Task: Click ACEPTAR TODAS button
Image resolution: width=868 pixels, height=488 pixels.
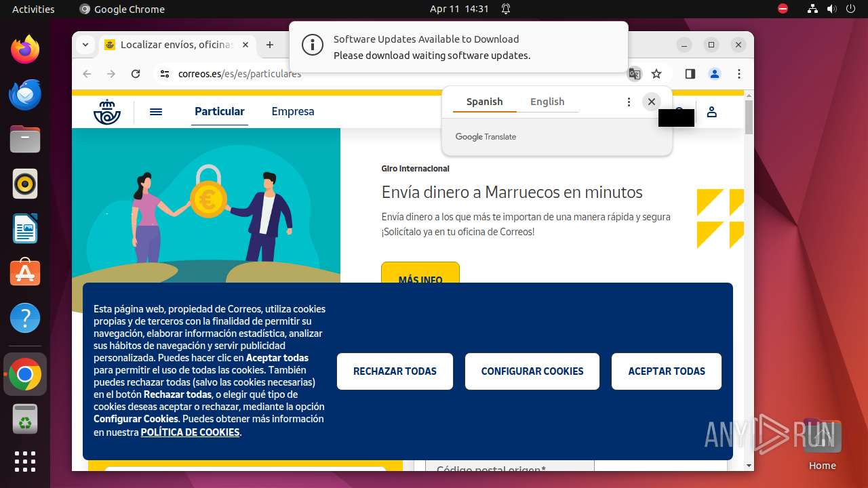Action: point(667,371)
